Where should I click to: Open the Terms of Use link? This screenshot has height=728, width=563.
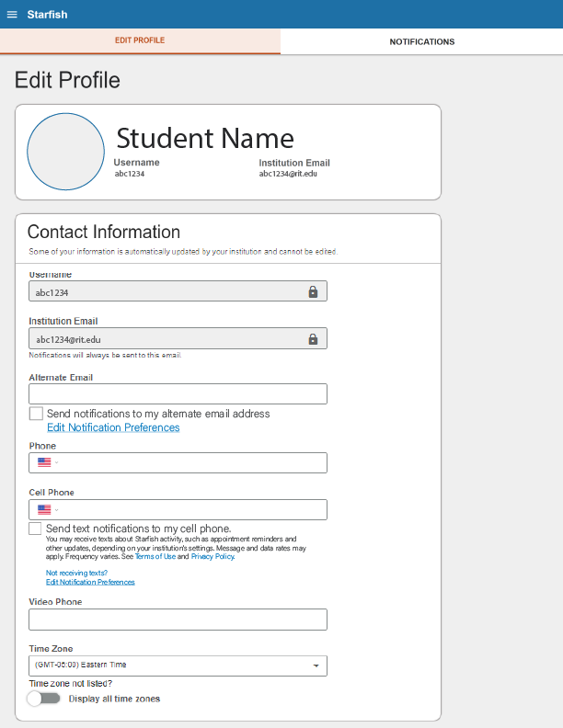(x=154, y=557)
